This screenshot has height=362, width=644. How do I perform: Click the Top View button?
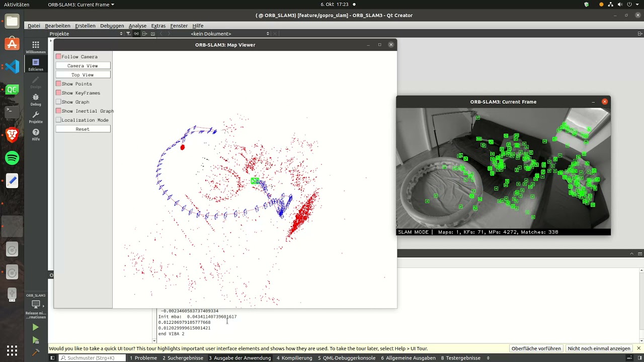pos(83,75)
